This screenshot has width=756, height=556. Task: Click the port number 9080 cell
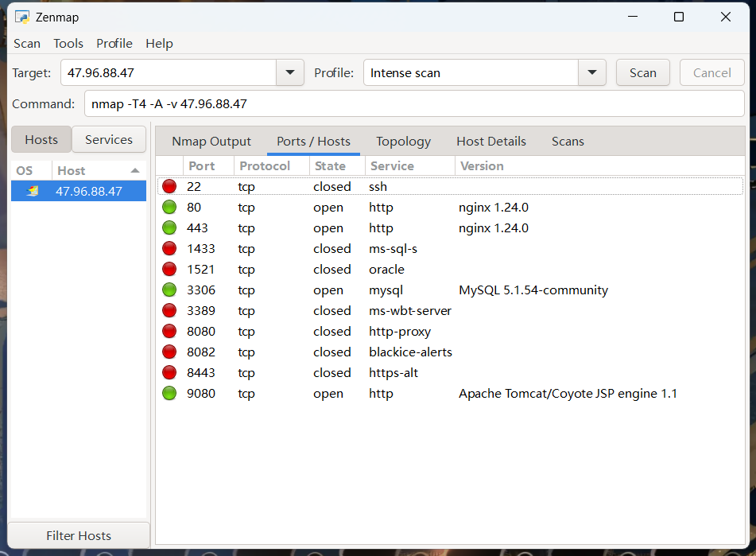[201, 394]
